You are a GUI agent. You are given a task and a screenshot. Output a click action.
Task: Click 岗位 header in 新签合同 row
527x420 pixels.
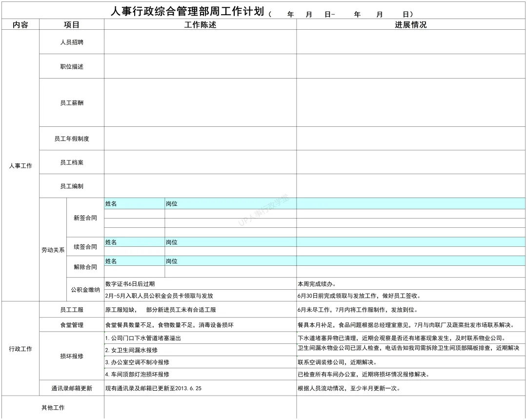(x=230, y=203)
